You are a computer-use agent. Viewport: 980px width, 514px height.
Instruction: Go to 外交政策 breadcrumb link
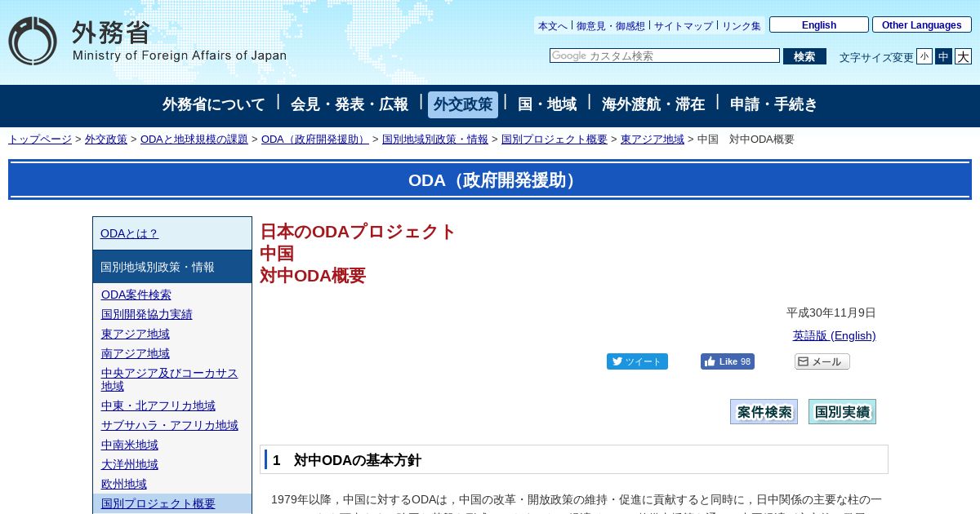pos(106,140)
